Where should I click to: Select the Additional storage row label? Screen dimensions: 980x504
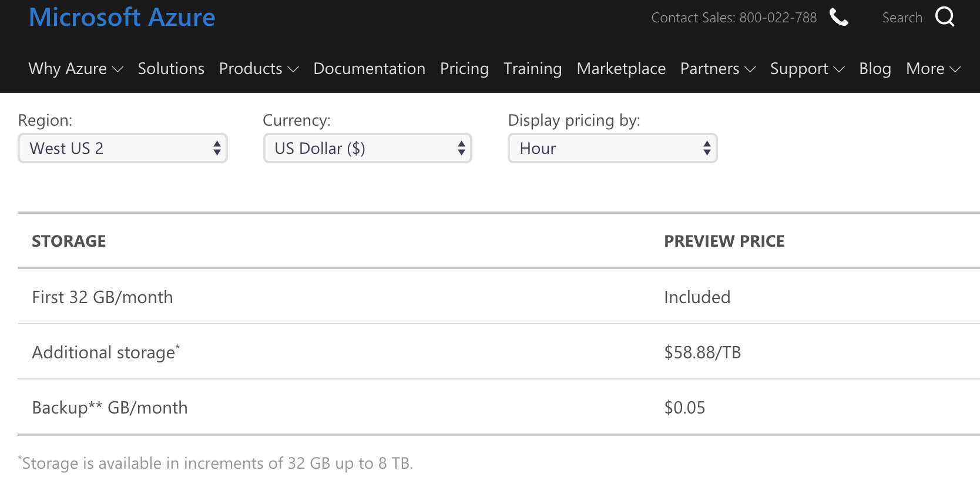point(106,352)
